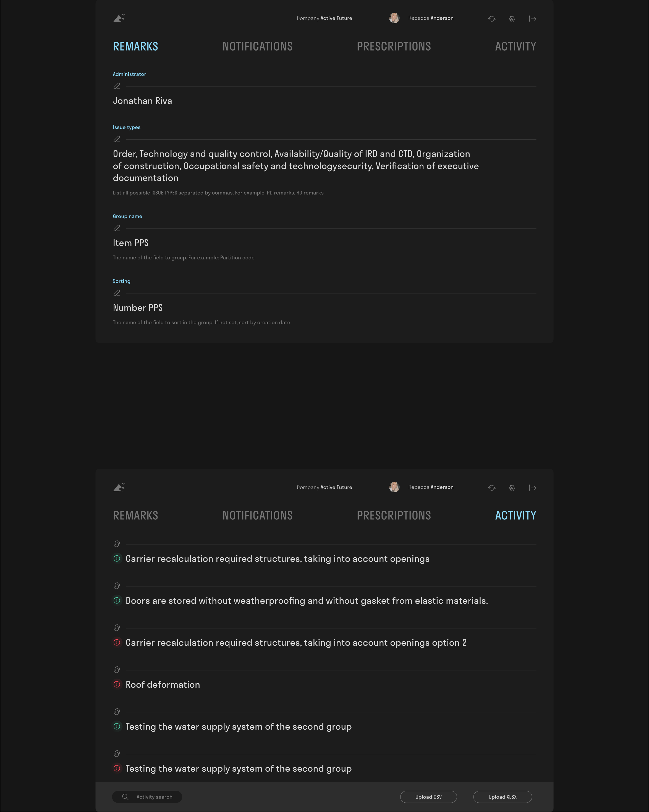The width and height of the screenshot is (649, 812).
Task: Click the red alert icon next to Roof deformation
Action: 117,684
